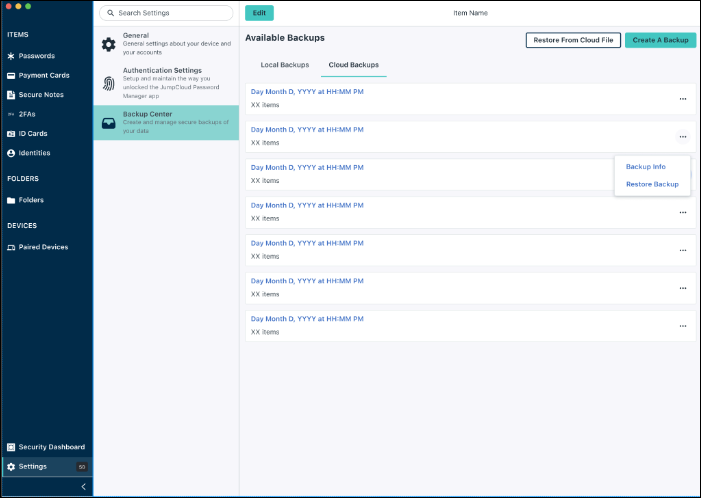Open the Security Dashboard

[x=51, y=447]
